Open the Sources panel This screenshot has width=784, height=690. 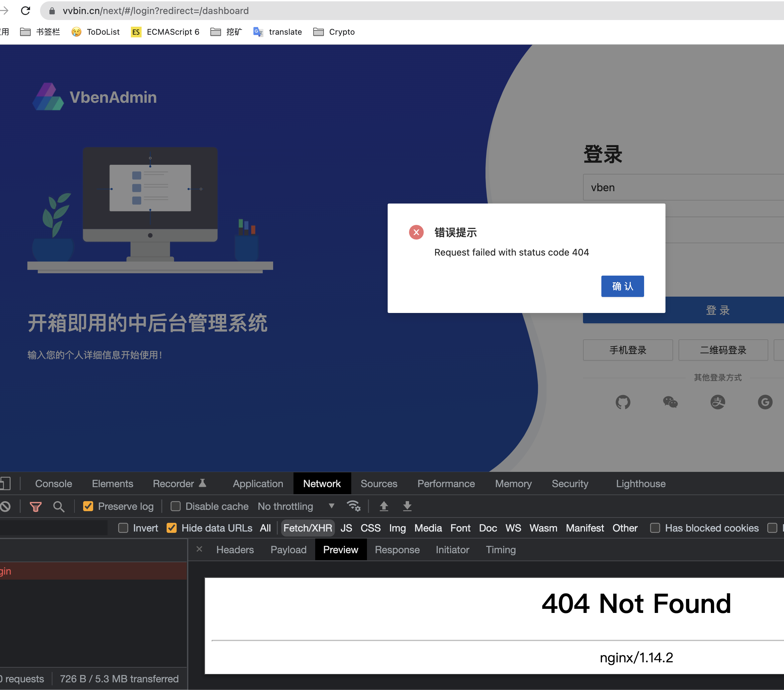tap(379, 483)
